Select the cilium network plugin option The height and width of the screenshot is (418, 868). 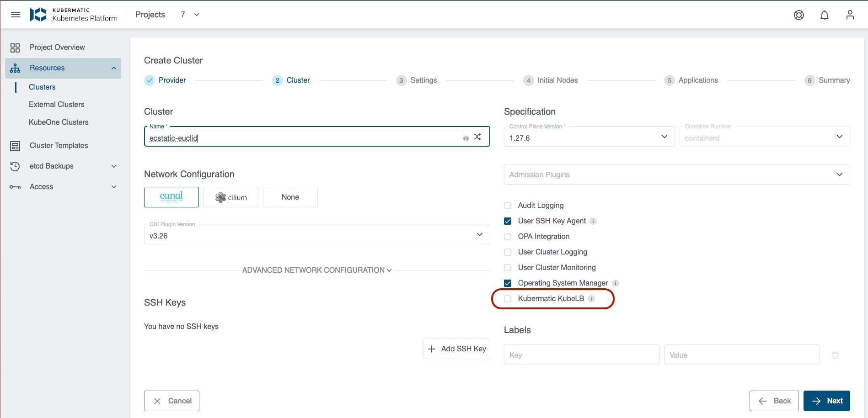coord(230,197)
